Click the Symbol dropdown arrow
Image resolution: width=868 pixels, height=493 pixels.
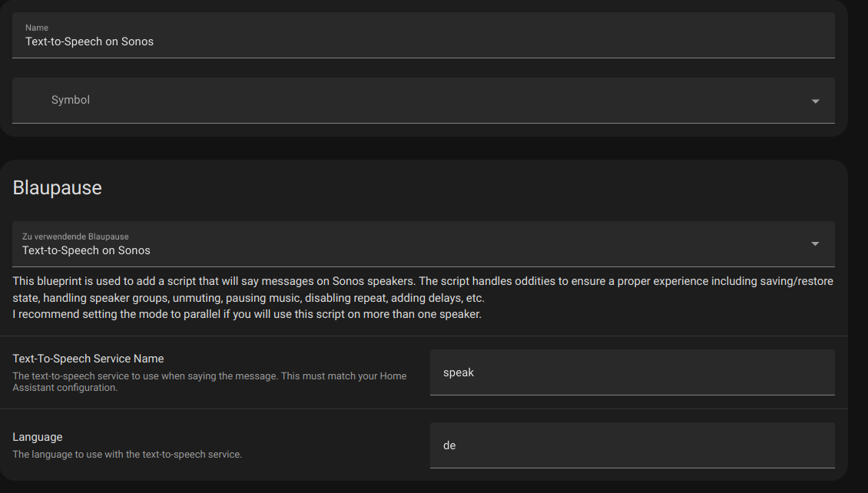[x=817, y=101]
